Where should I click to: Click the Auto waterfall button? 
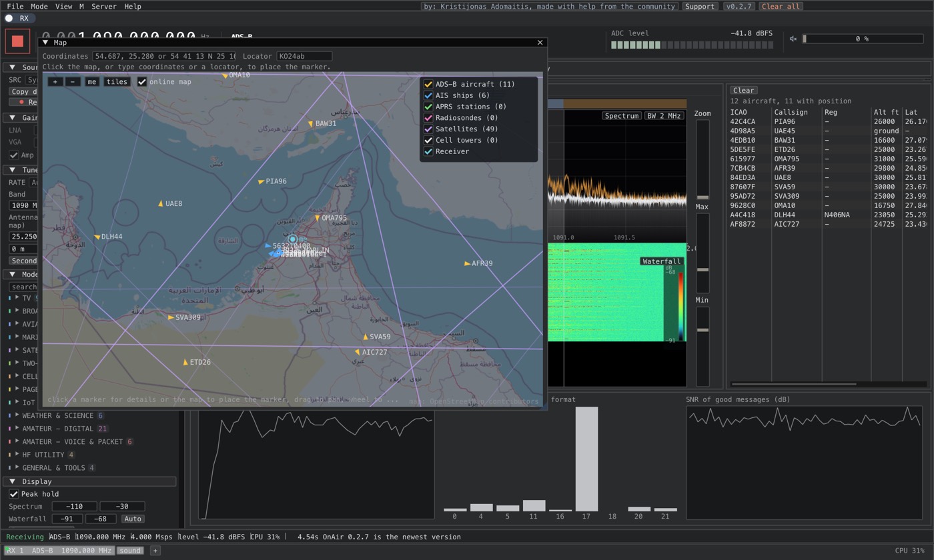pyautogui.click(x=132, y=519)
